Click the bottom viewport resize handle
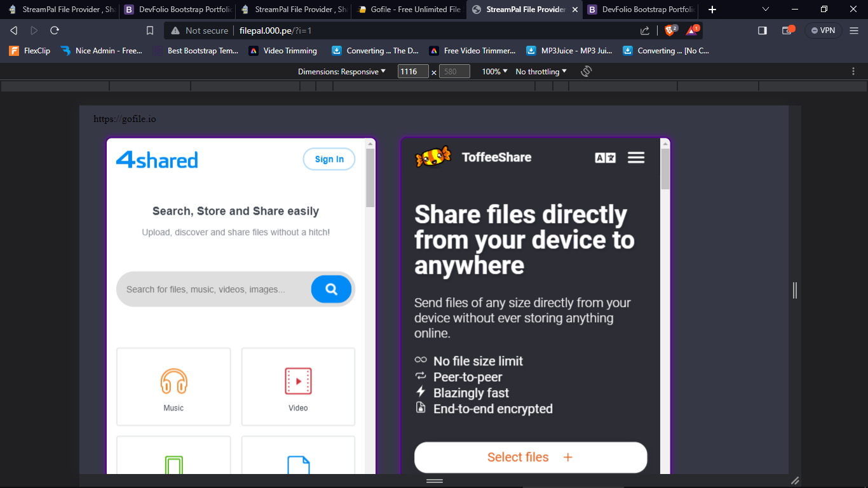Image resolution: width=868 pixels, height=488 pixels. 435,481
